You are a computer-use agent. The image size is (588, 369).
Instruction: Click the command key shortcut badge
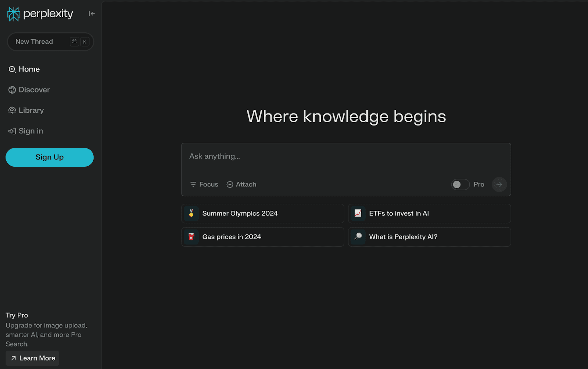coord(74,41)
